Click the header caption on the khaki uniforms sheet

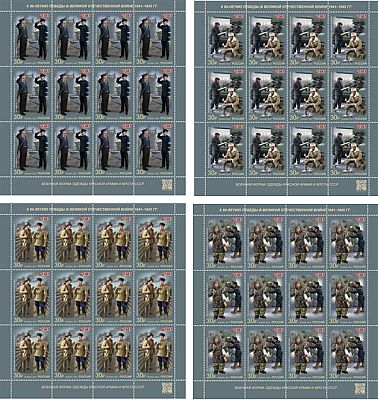click(92, 209)
